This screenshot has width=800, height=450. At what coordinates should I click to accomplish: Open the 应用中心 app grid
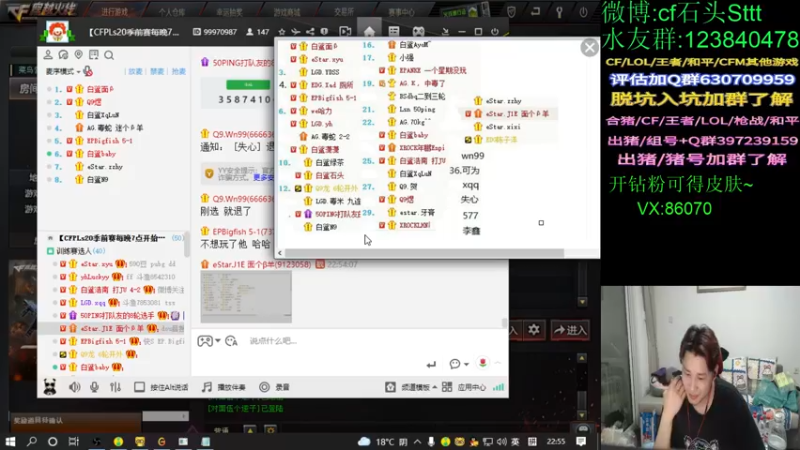(464, 387)
